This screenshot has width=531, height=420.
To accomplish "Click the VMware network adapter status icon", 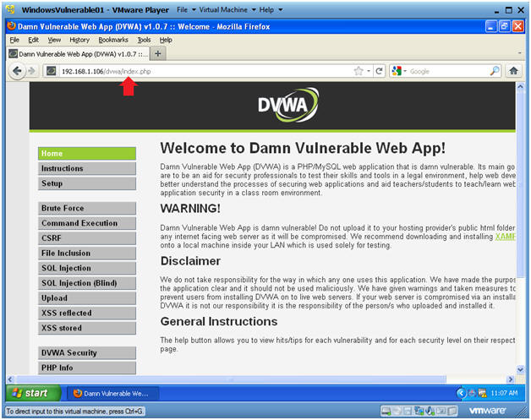I will point(419,411).
